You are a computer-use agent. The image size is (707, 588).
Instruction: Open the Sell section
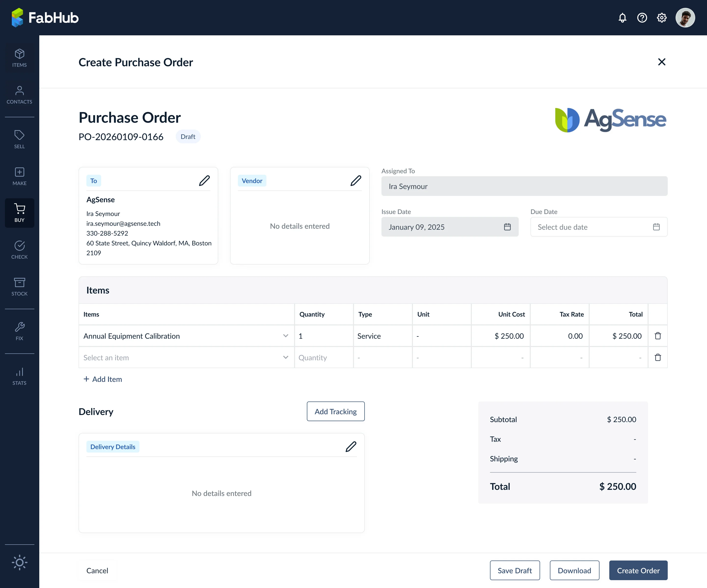point(20,139)
